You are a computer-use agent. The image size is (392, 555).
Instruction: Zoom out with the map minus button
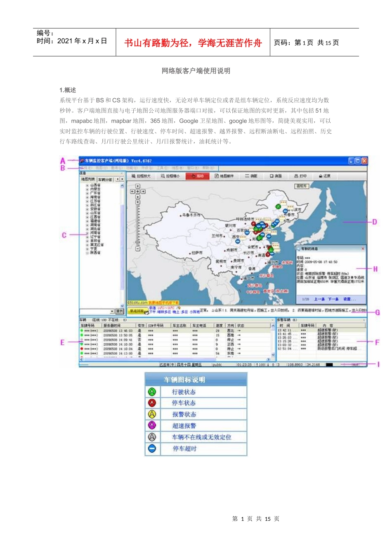click(138, 249)
